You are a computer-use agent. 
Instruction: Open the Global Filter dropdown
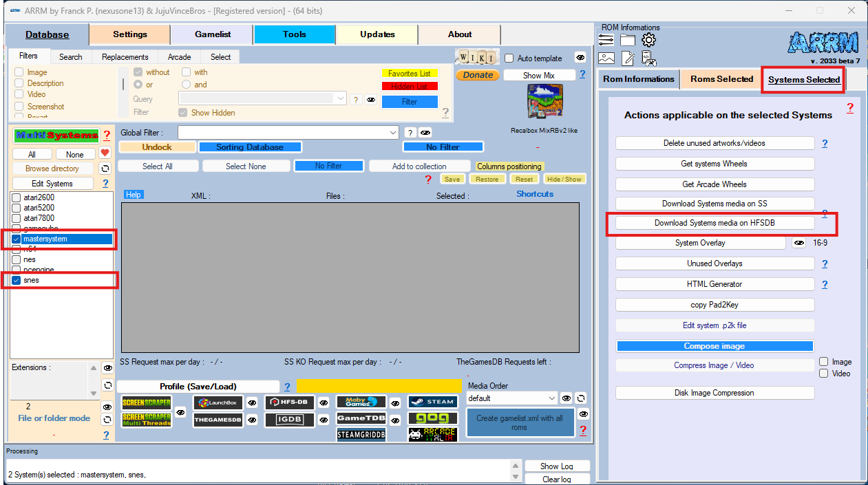click(x=393, y=133)
